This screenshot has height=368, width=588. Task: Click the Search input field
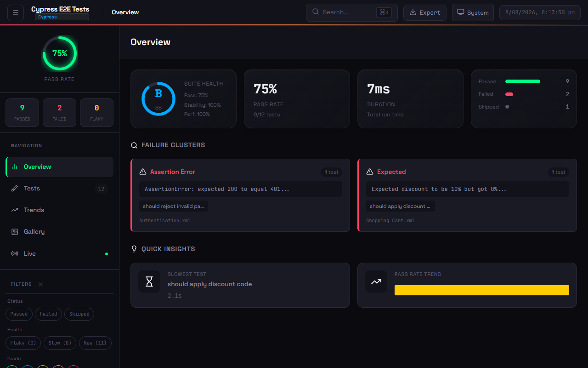[352, 12]
